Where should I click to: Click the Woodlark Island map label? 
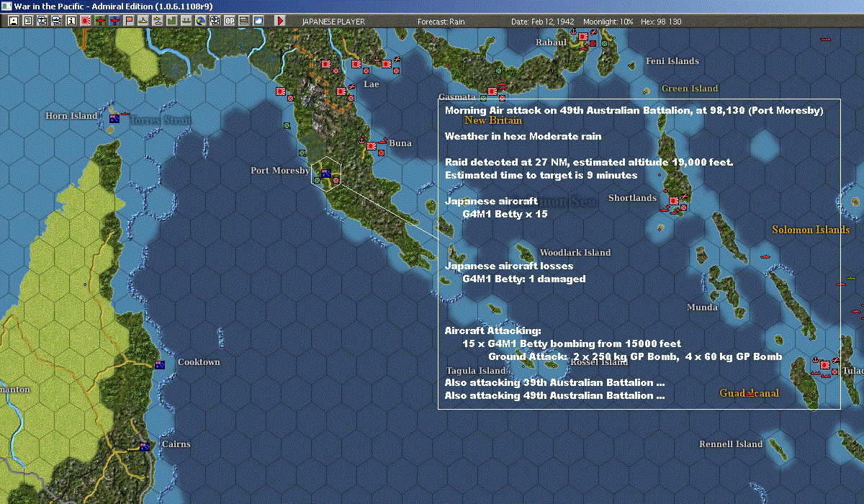pyautogui.click(x=575, y=253)
